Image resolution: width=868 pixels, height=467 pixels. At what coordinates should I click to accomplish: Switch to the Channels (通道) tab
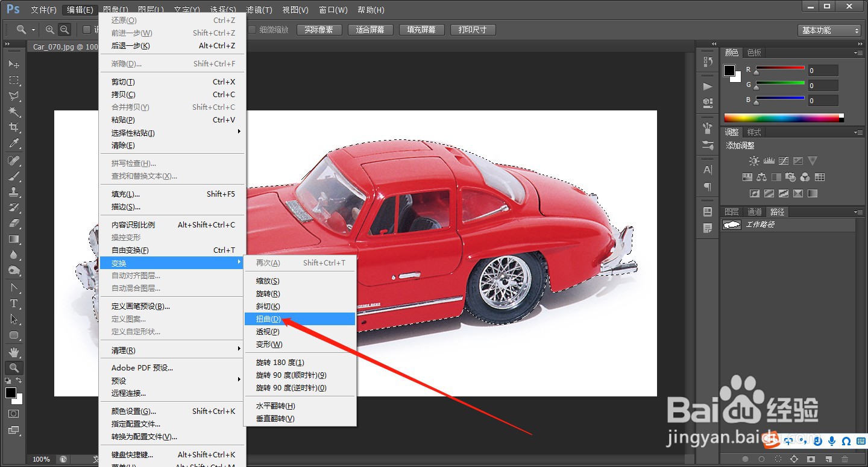coord(755,212)
